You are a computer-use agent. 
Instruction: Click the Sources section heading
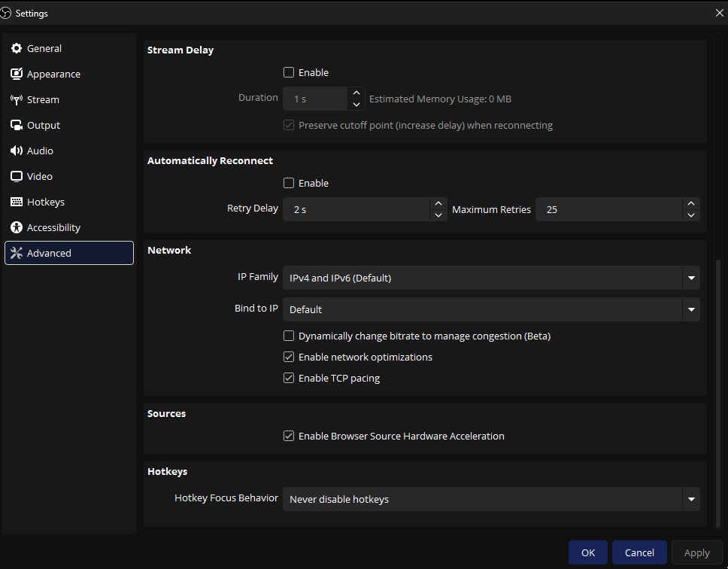(166, 413)
